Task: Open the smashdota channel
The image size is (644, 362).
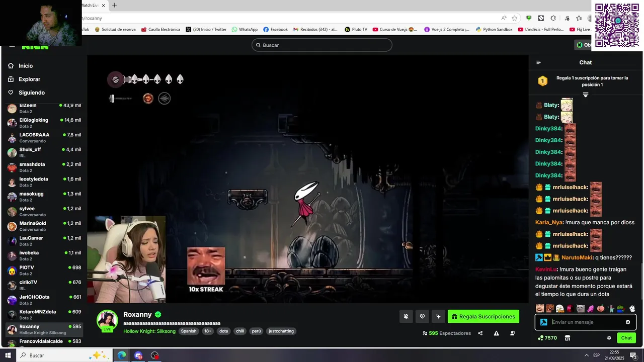Action: click(44, 167)
